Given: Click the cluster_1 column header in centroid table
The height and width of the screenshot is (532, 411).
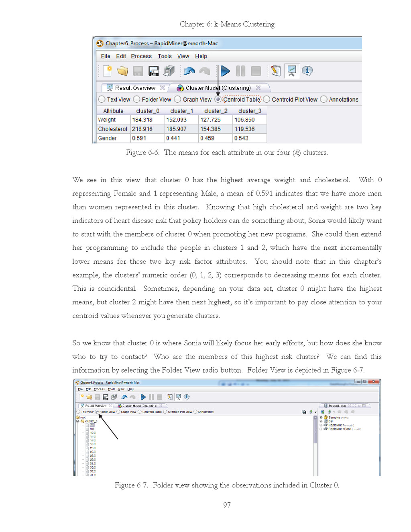Looking at the screenshot, I should point(181,111).
